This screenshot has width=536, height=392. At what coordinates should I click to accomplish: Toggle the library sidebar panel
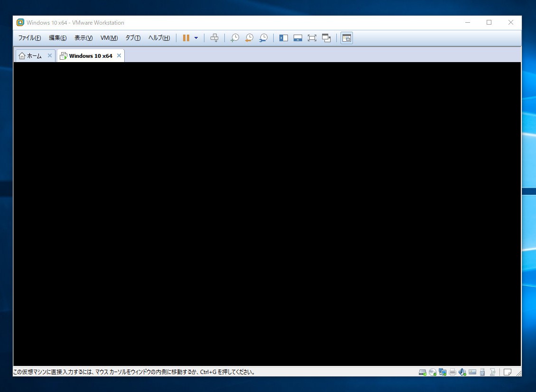coord(283,38)
